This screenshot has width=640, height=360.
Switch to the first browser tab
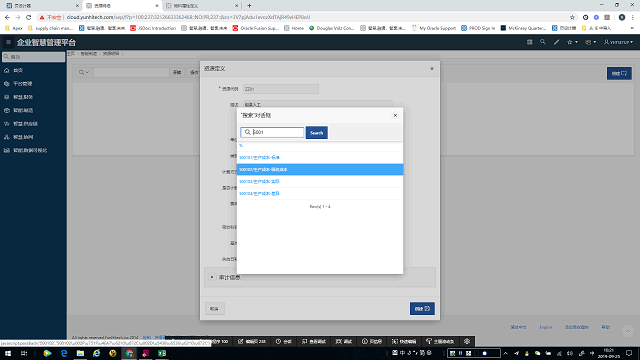point(42,6)
